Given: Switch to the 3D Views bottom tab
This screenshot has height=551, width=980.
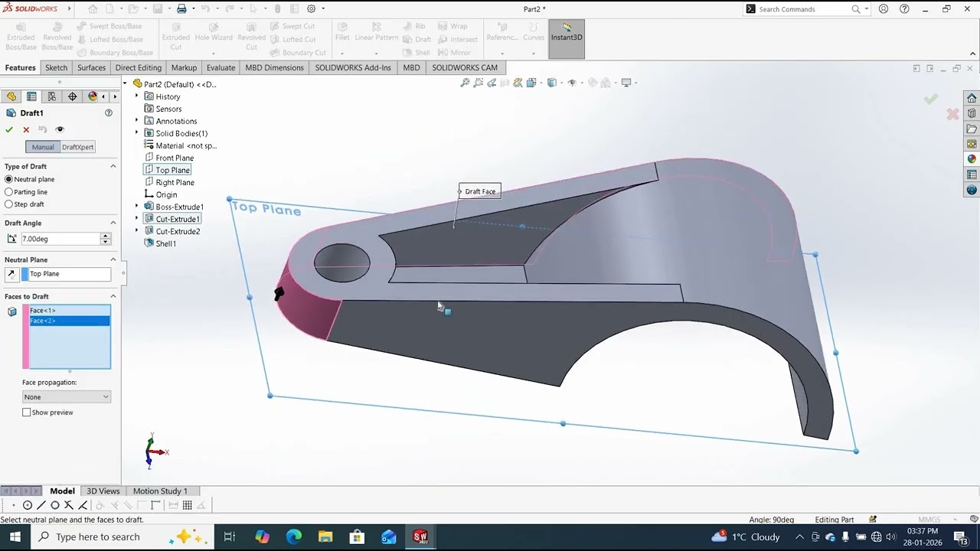Looking at the screenshot, I should tap(103, 491).
